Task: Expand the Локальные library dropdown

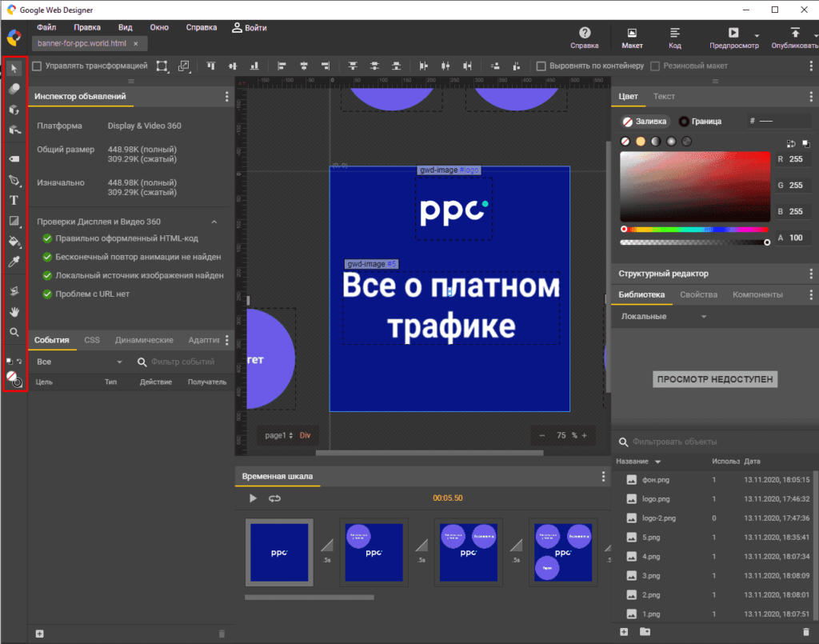Action: tap(664, 317)
